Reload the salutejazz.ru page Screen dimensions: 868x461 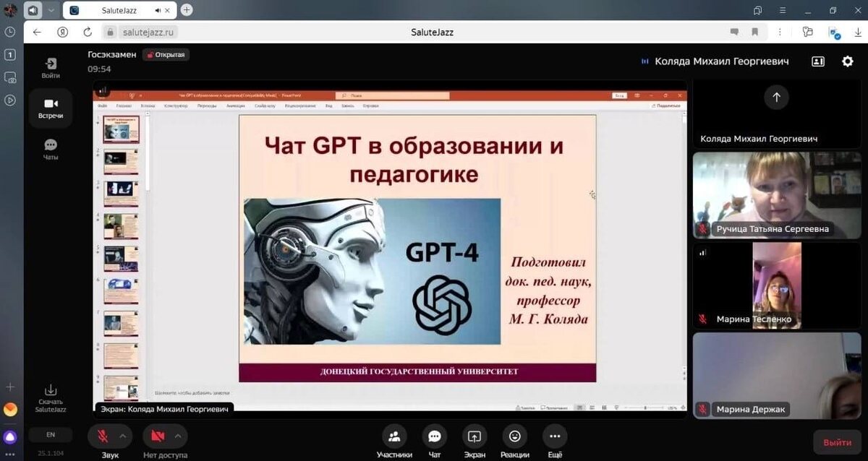pos(88,32)
